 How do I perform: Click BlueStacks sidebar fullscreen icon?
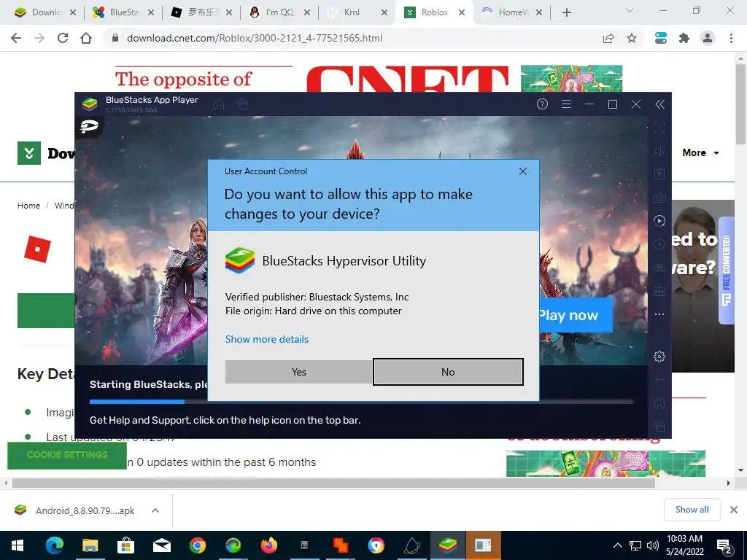(659, 128)
